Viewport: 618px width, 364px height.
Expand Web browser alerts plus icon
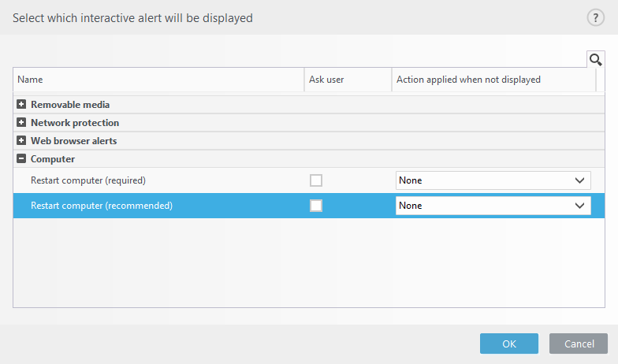point(21,140)
